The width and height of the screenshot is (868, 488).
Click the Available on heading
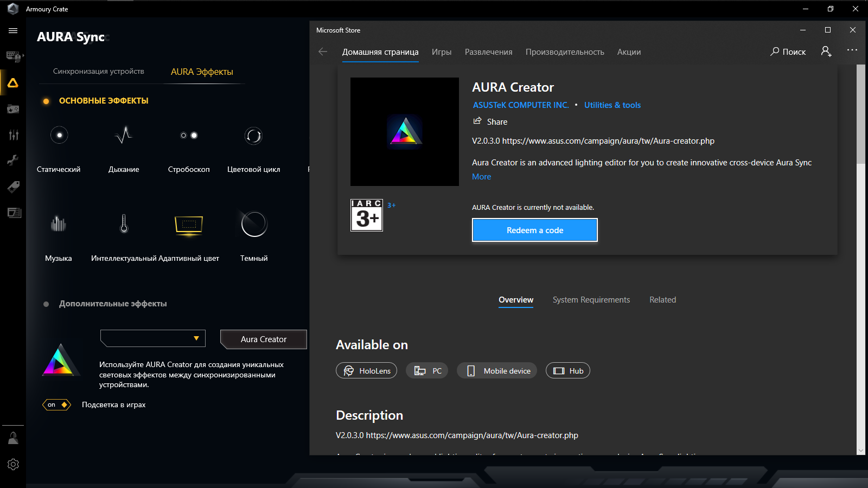click(372, 345)
